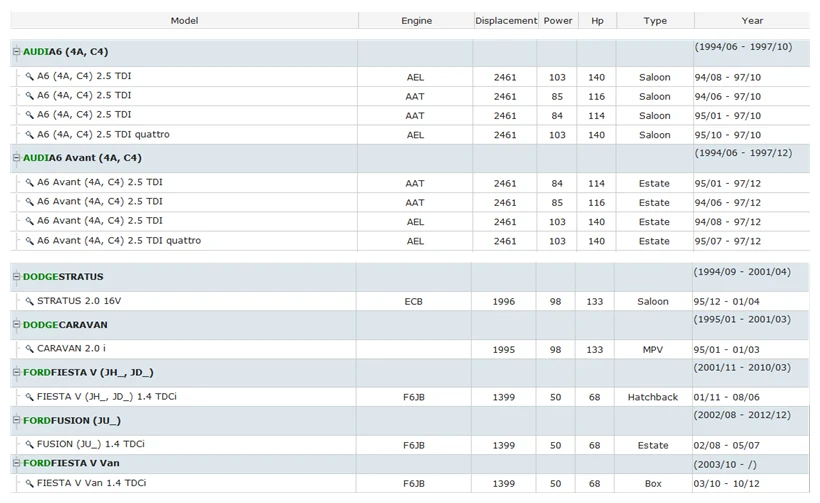Sort by the Type column header
This screenshot has height=503, width=820.
655,20
